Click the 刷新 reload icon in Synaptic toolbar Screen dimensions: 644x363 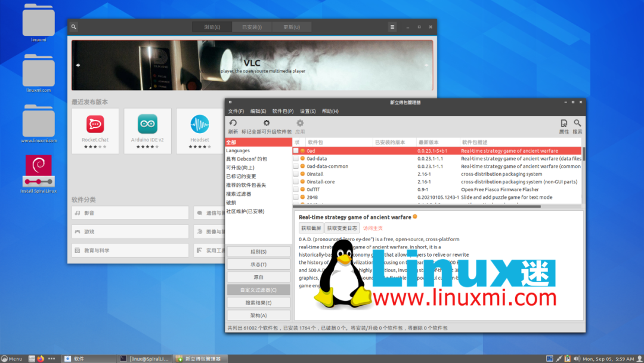click(233, 123)
